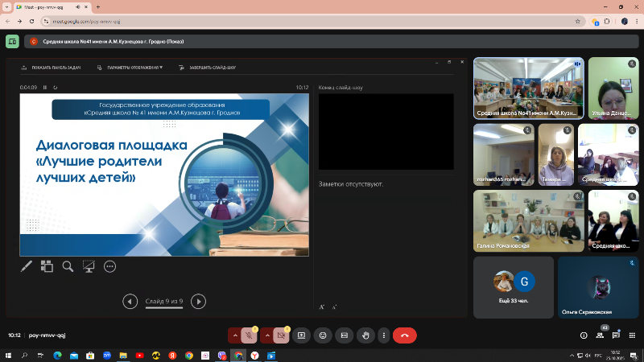Leave the call with red hang-up button
Viewport: 644px width, 362px height.
pyautogui.click(x=404, y=335)
